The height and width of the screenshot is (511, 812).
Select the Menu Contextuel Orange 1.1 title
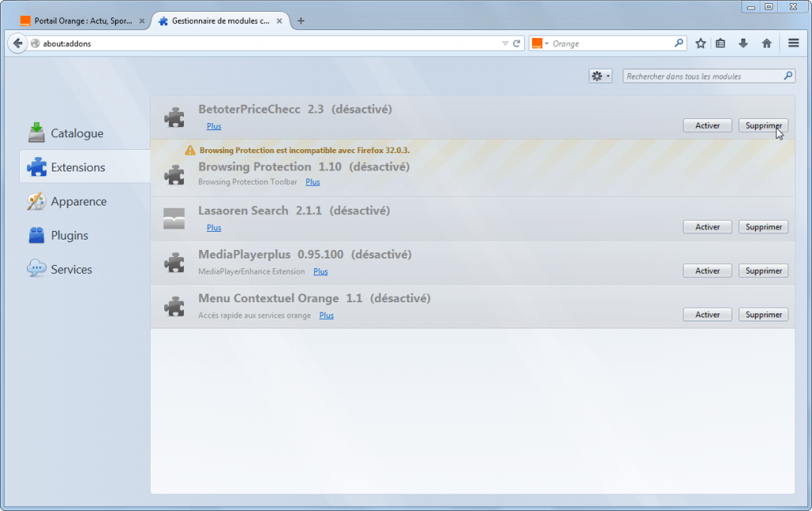280,298
